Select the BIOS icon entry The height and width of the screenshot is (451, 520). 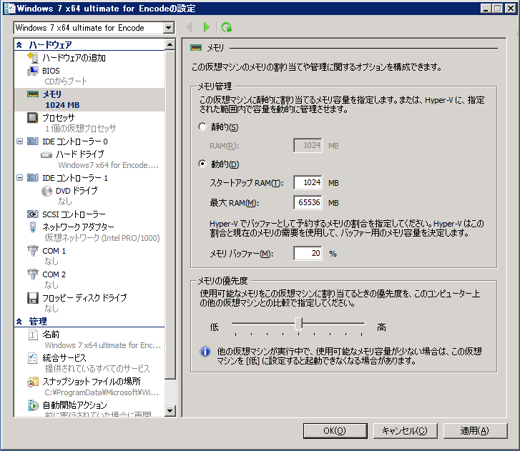pyautogui.click(x=33, y=71)
